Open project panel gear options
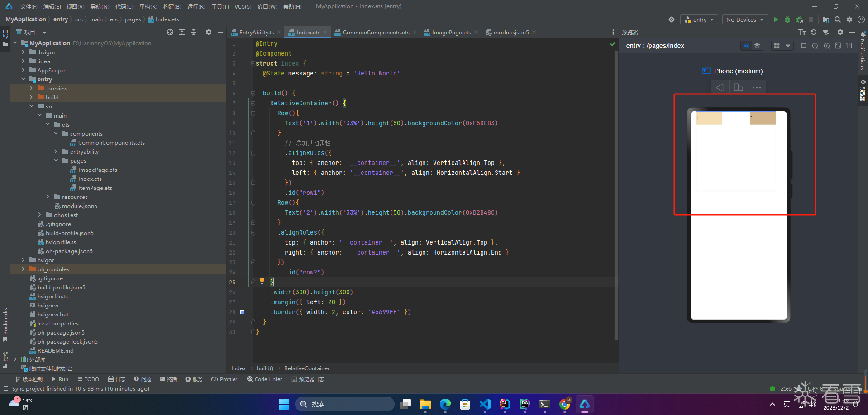The width and height of the screenshot is (868, 415). point(209,32)
